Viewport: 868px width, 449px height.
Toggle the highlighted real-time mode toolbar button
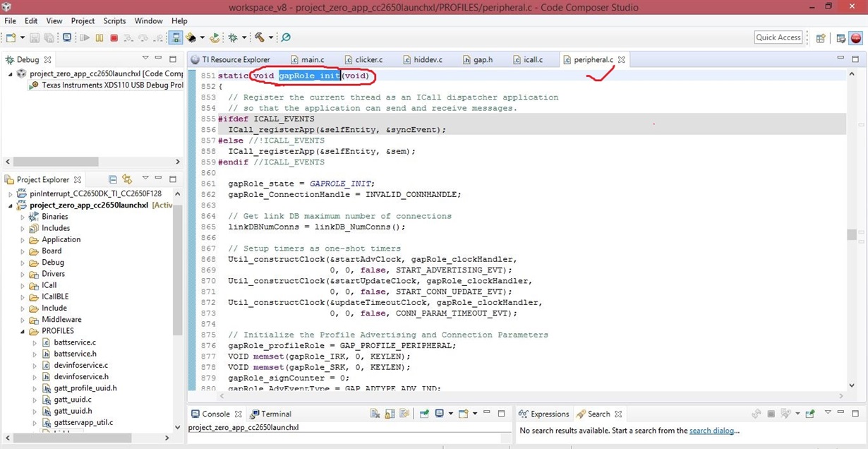176,37
